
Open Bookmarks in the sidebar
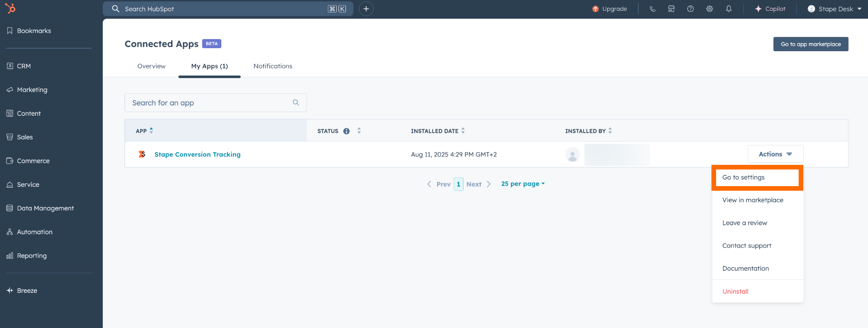pyautogui.click(x=29, y=31)
